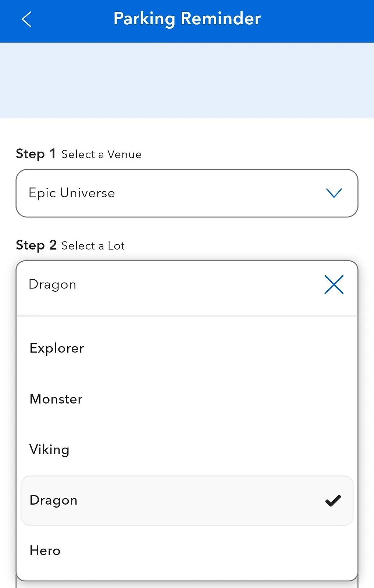Tap the Step 2 heading
The width and height of the screenshot is (374, 588).
(x=36, y=245)
